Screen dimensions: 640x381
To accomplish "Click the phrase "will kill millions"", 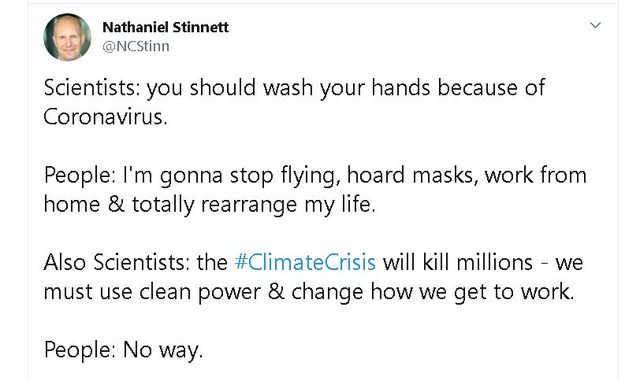I will (x=457, y=262).
